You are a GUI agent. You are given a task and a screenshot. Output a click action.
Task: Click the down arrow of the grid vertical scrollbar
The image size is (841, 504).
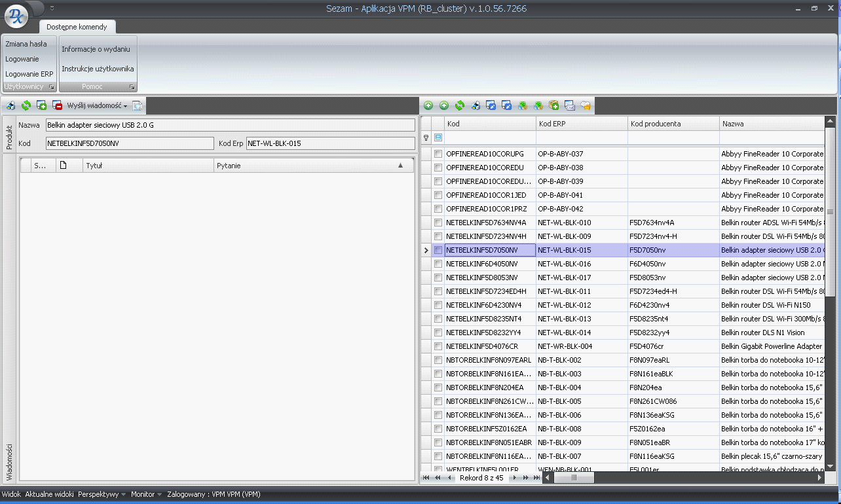click(830, 465)
